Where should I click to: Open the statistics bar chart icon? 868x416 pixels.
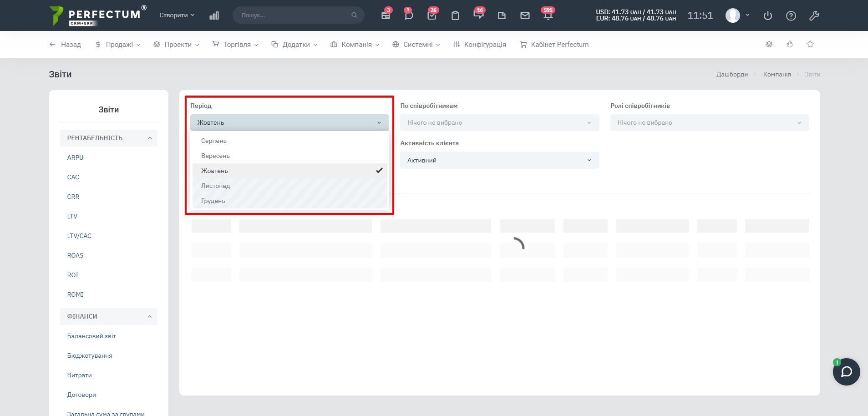pos(214,15)
